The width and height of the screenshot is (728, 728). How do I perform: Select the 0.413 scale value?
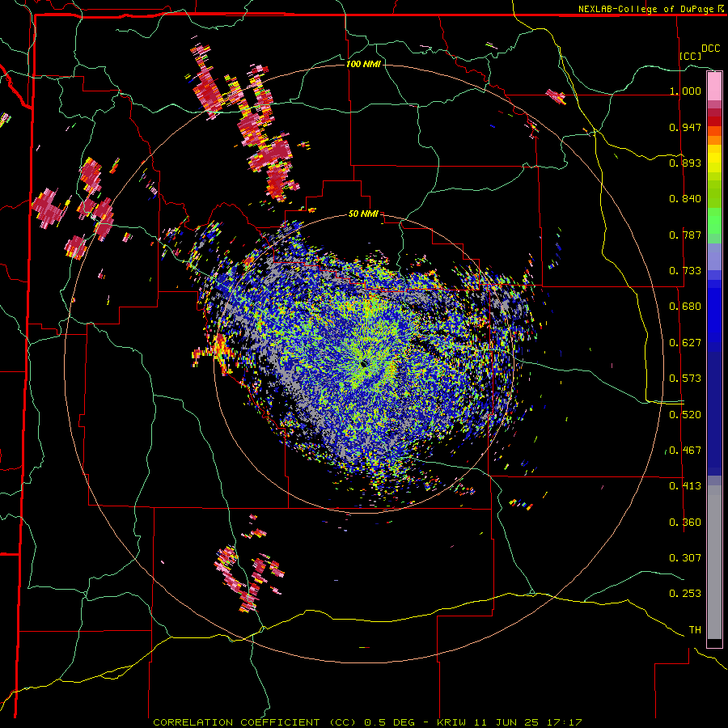(685, 486)
